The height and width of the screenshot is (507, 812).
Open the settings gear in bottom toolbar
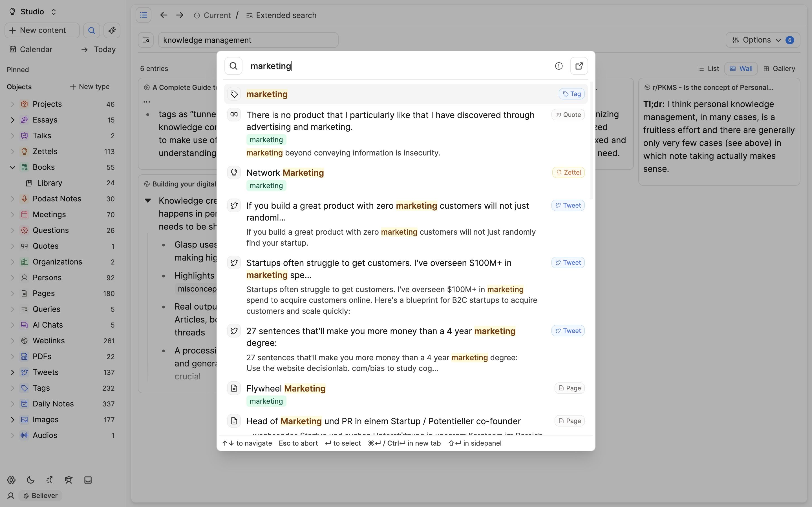pyautogui.click(x=11, y=480)
